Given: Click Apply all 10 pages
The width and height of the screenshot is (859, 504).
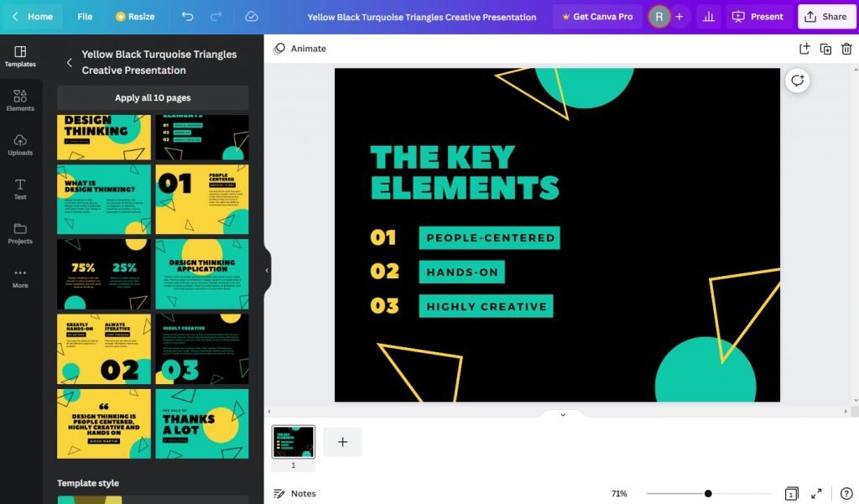Looking at the screenshot, I should pyautogui.click(x=153, y=97).
